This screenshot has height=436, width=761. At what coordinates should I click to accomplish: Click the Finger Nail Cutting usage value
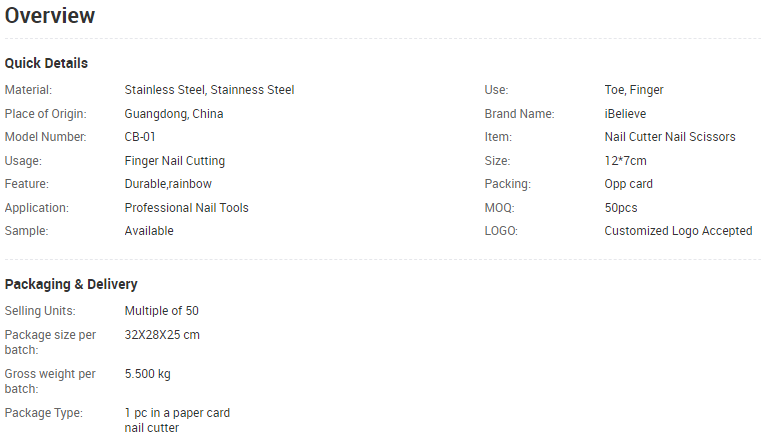(175, 161)
